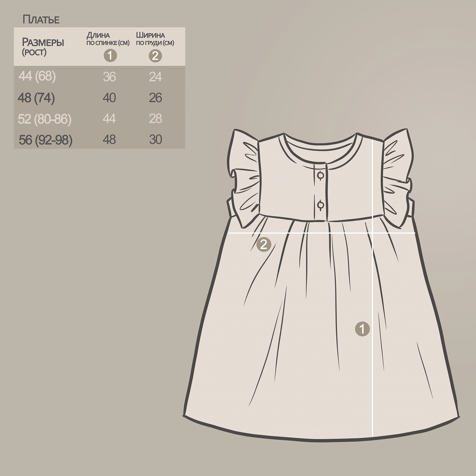Choose the size row 48 (74)

pos(36,98)
